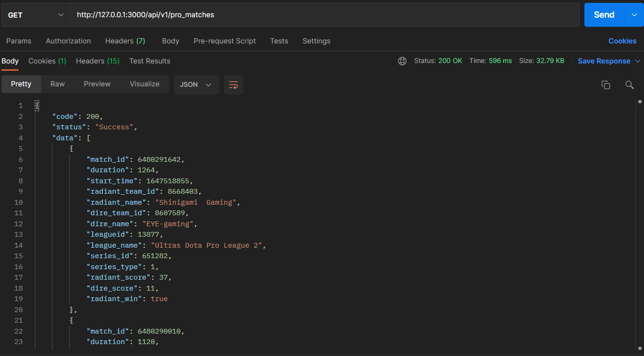The height and width of the screenshot is (356, 644).
Task: Copy response body with copy icon
Action: tap(606, 85)
